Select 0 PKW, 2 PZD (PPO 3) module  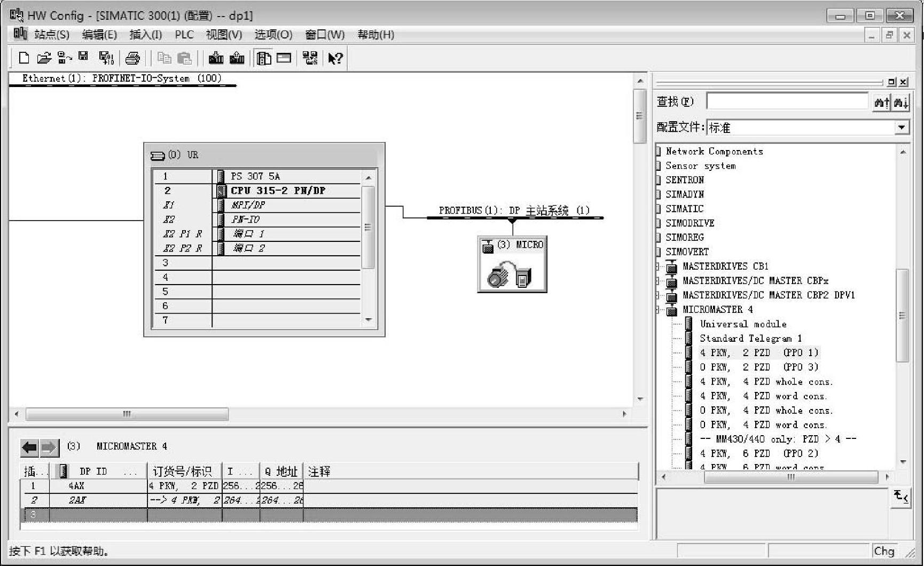tap(759, 367)
